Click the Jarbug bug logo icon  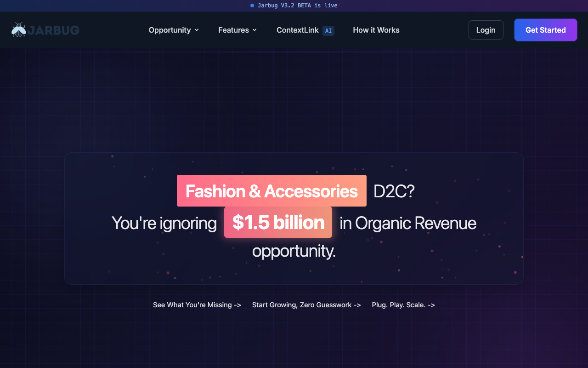pyautogui.click(x=18, y=30)
